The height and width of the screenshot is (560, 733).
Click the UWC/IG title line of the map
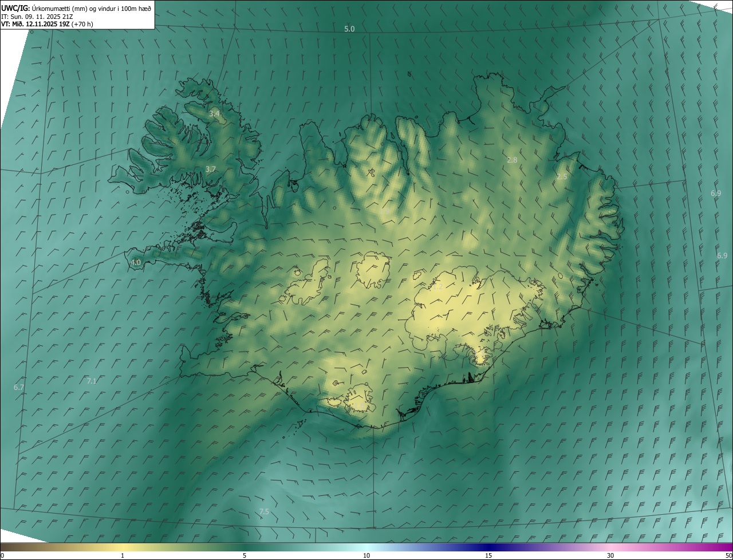[76, 8]
